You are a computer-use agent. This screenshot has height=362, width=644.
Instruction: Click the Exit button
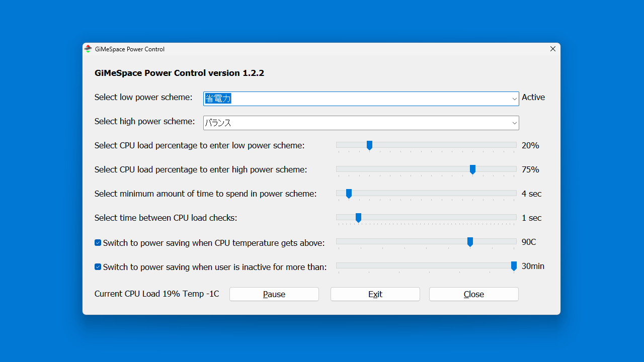point(375,294)
